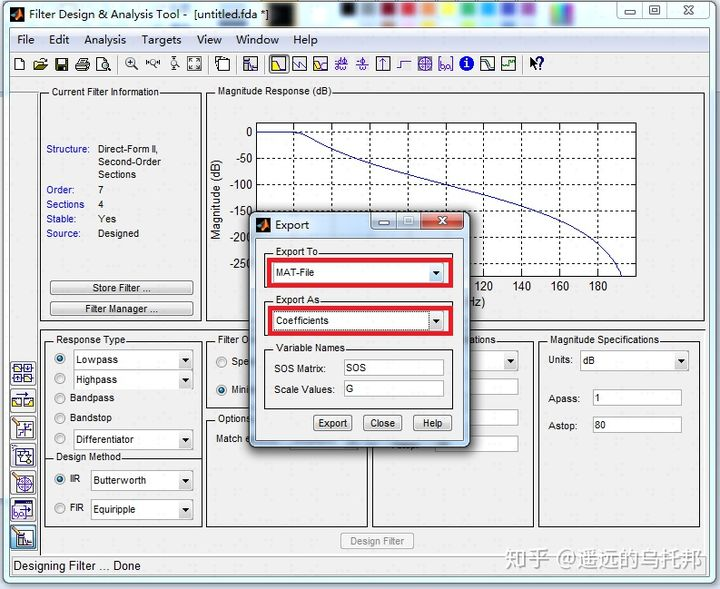Open the Pole/Zero Editor sidebar panel
Image resolution: width=720 pixels, height=589 pixels.
pyautogui.click(x=23, y=483)
